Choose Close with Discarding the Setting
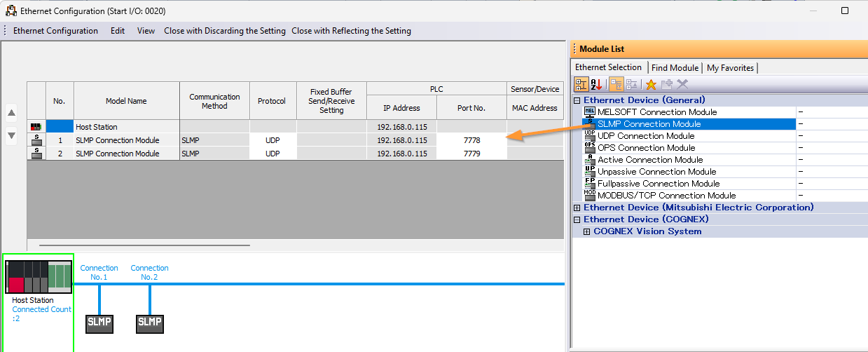This screenshot has width=868, height=352. (225, 31)
